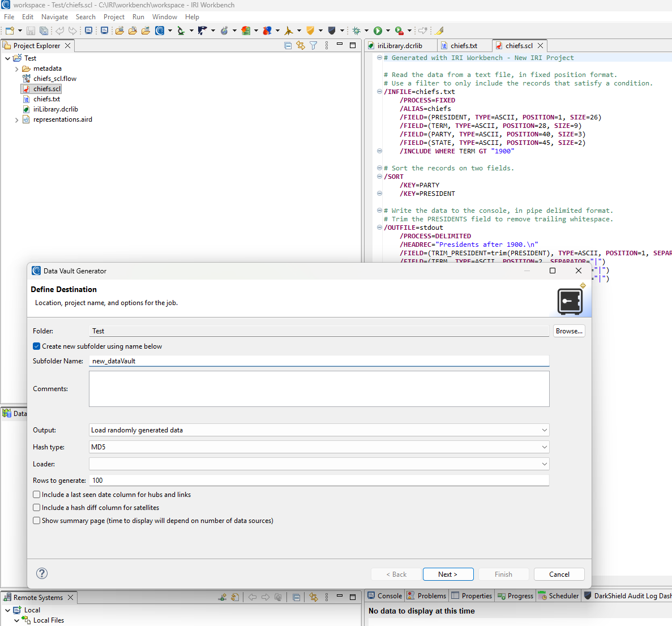This screenshot has width=672, height=626.
Task: Open the Console tab
Action: pyautogui.click(x=385, y=595)
